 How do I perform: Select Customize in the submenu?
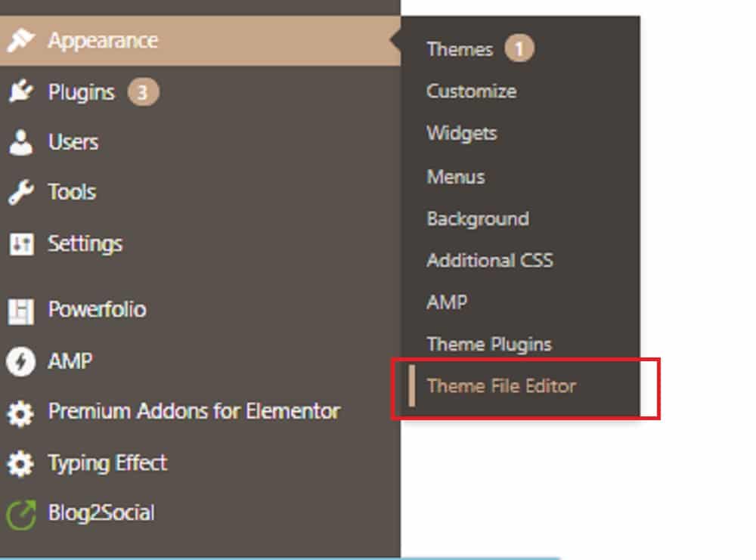472,91
